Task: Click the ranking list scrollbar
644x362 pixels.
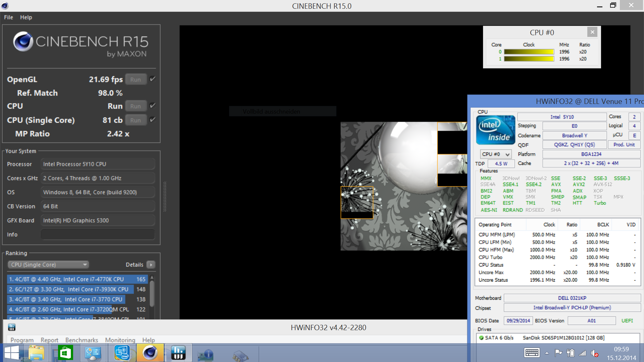Action: [x=152, y=293]
